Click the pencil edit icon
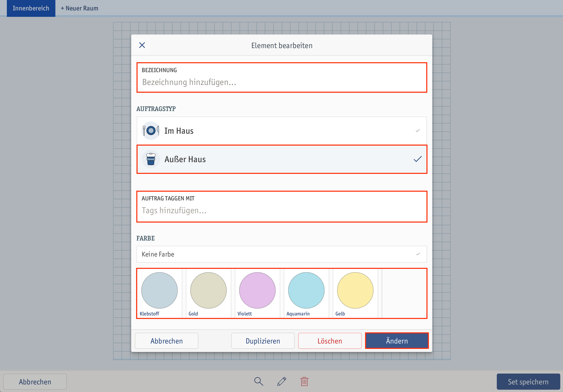 281,381
